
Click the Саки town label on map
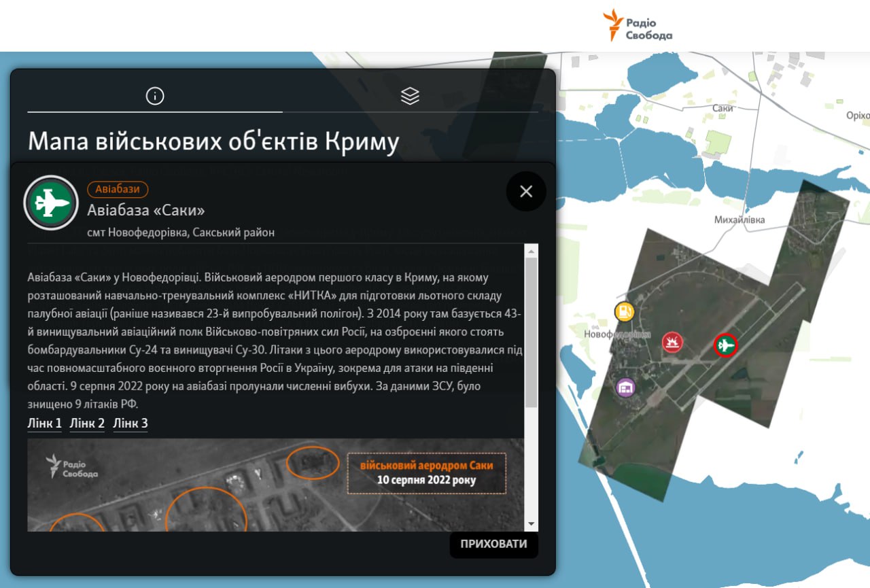(723, 108)
